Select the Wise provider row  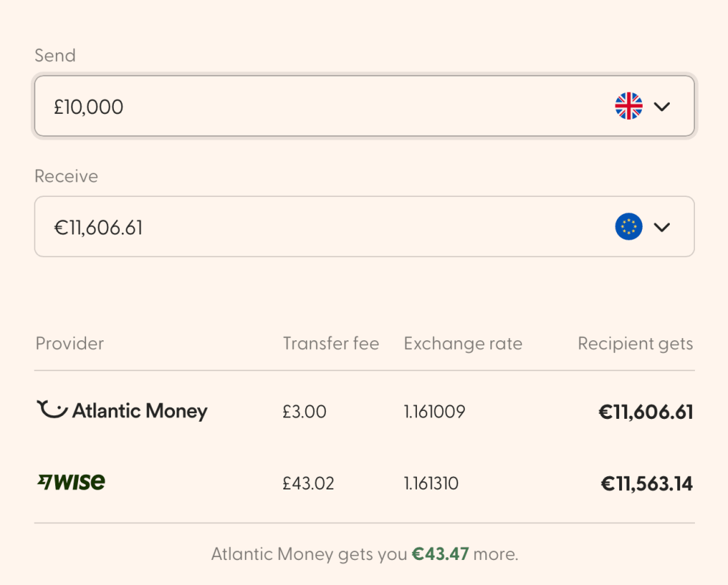coord(364,483)
